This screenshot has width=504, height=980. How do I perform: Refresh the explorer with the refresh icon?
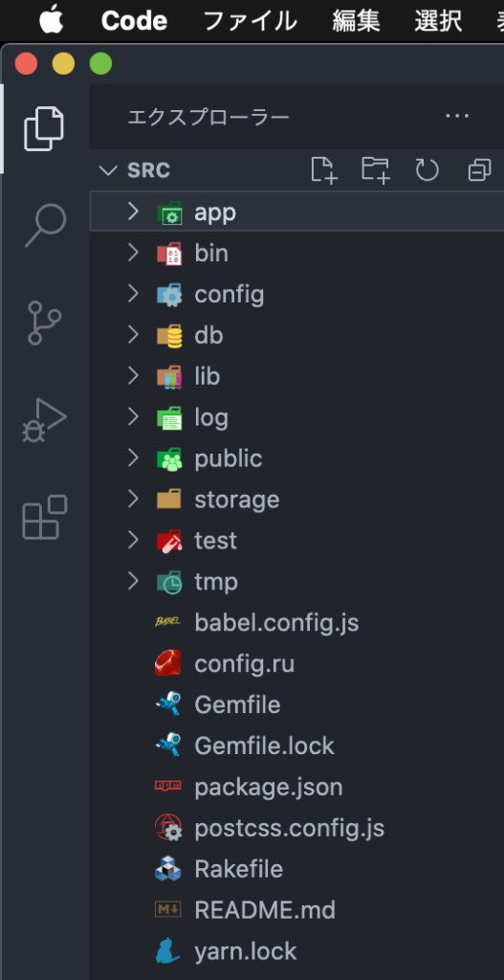tap(427, 170)
